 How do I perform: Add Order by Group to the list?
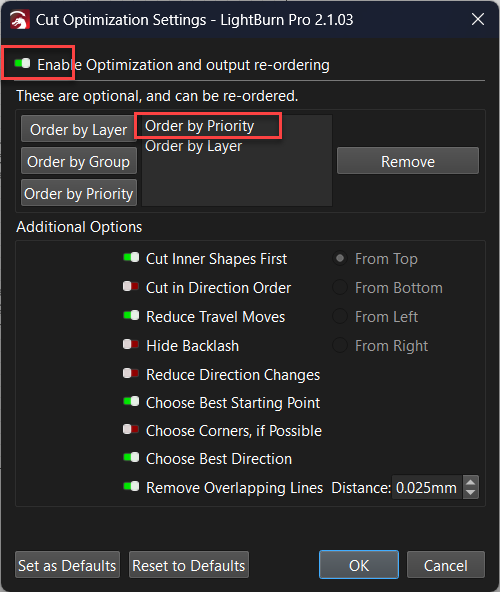coord(79,162)
